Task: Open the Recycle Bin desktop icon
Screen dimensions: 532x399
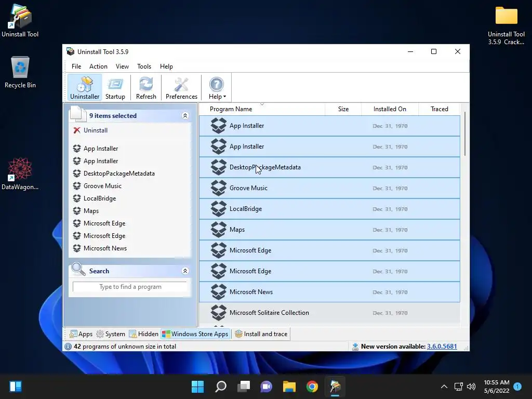Action: pyautogui.click(x=20, y=72)
